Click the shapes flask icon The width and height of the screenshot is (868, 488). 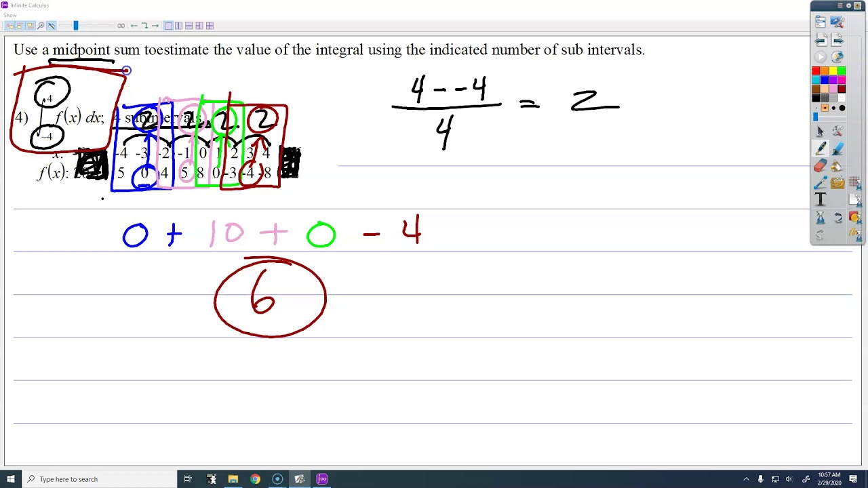[854, 218]
